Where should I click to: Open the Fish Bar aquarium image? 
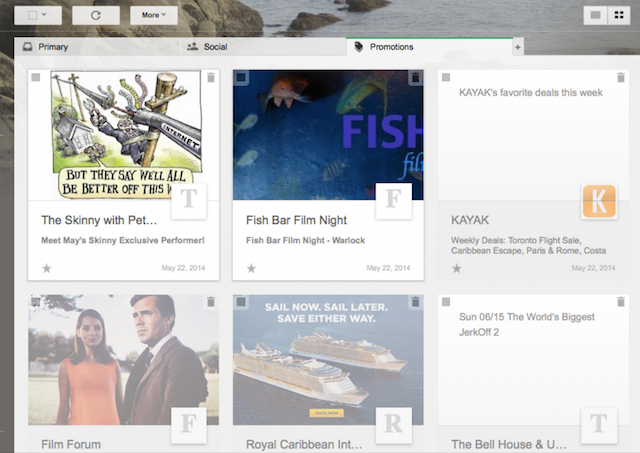coord(328,135)
